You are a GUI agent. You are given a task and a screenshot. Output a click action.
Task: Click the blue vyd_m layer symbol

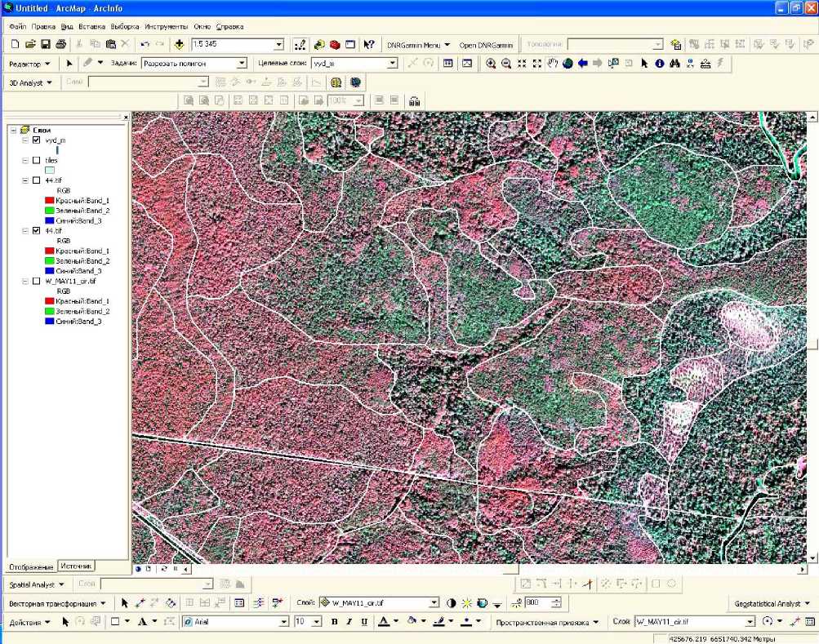(57, 150)
